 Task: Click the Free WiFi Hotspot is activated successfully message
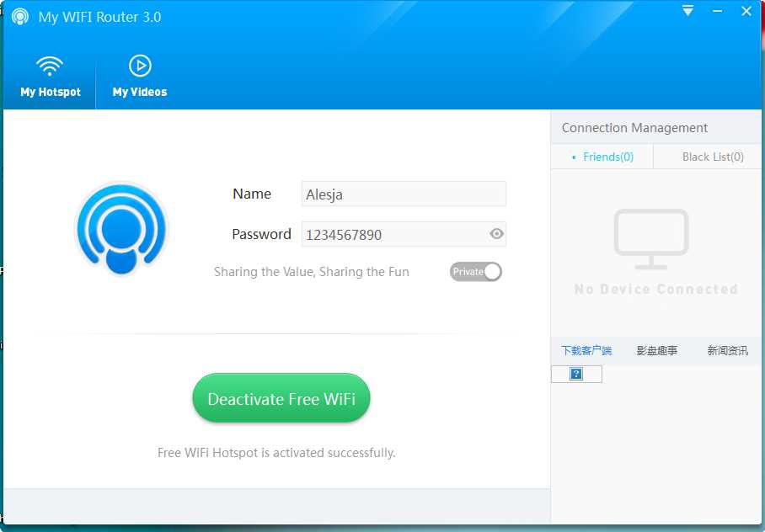276,453
